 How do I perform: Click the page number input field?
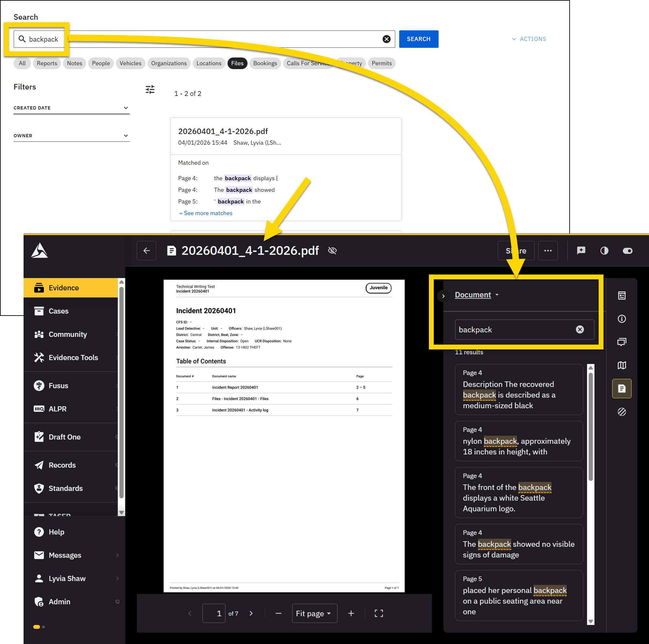[x=214, y=613]
